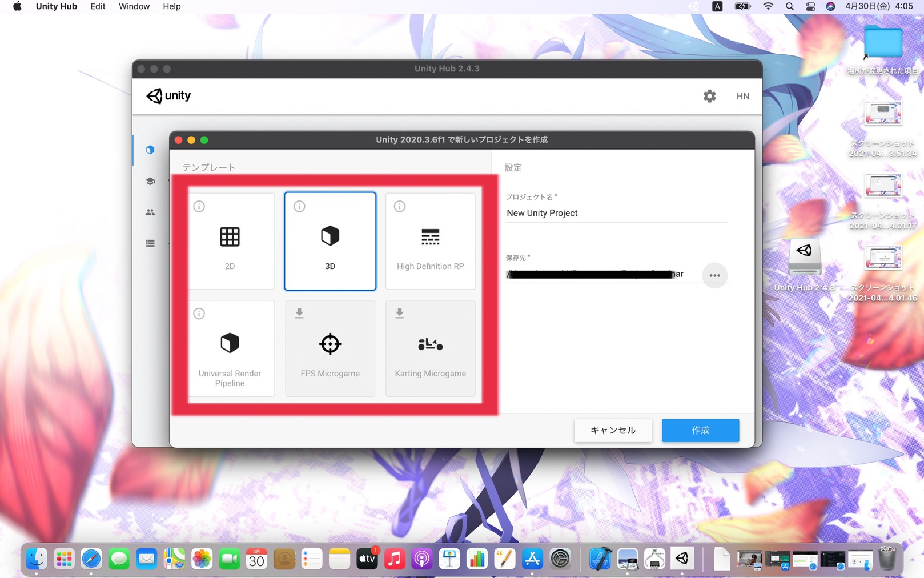Click the date and time in menu bar
Image resolution: width=924 pixels, height=578 pixels.
pos(879,6)
